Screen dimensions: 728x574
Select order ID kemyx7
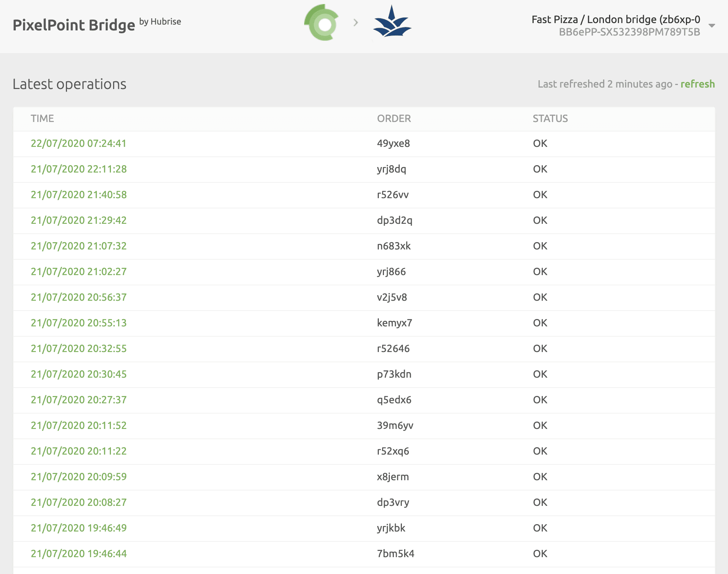click(395, 323)
